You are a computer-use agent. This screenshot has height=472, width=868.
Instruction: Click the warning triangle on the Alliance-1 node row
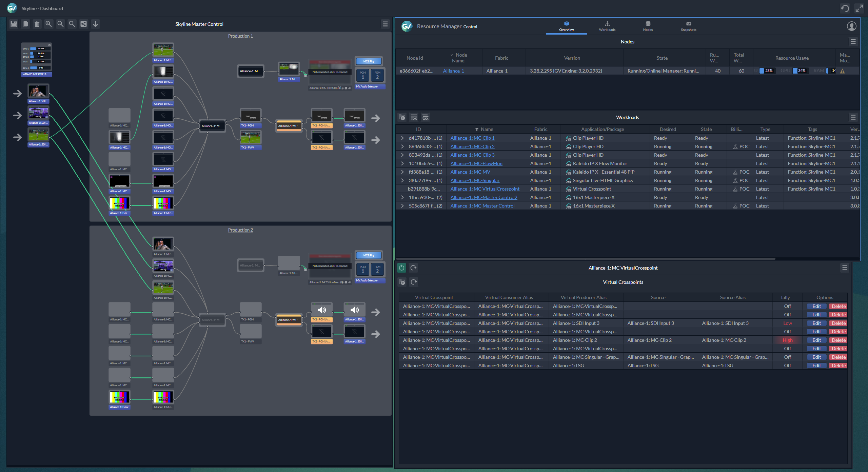coord(843,71)
